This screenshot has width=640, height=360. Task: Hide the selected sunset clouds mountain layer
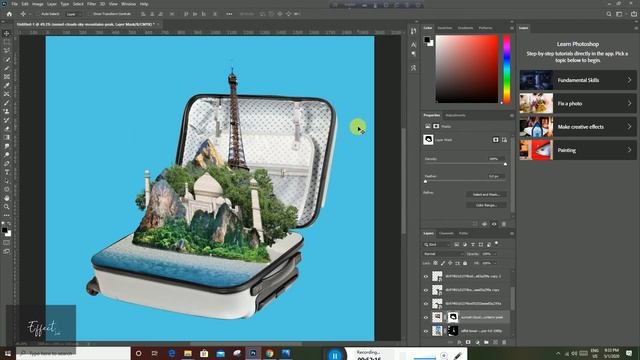click(426, 317)
